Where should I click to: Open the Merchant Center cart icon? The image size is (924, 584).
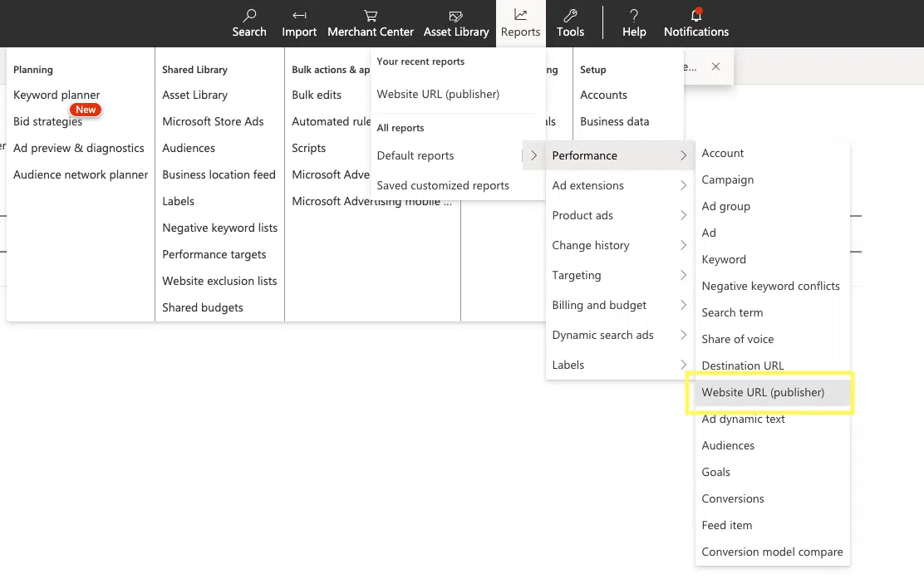[x=371, y=15]
